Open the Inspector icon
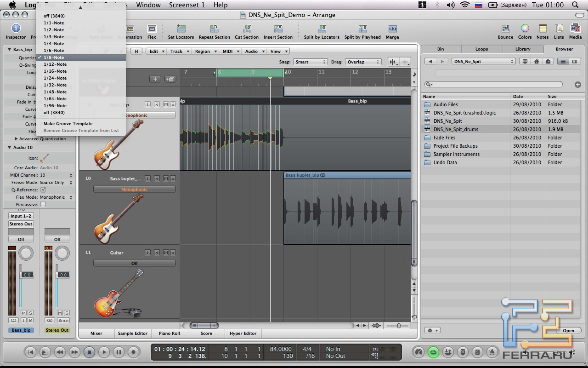588x368 pixels. click(x=16, y=29)
